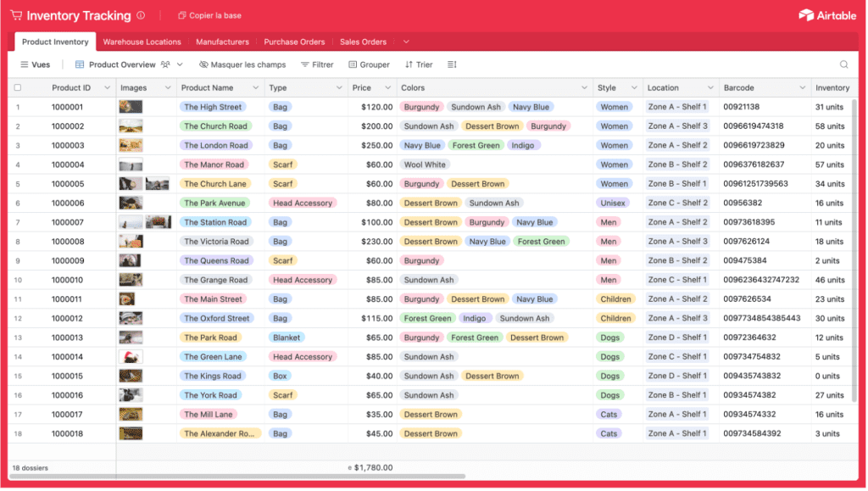The height and width of the screenshot is (491, 868).
Task: Open the Purchase Orders tab
Action: [294, 42]
